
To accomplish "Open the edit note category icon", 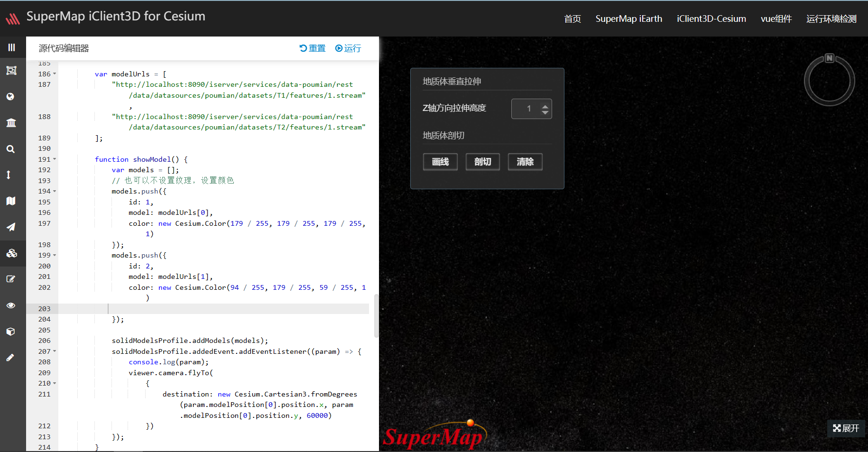I will (11, 279).
